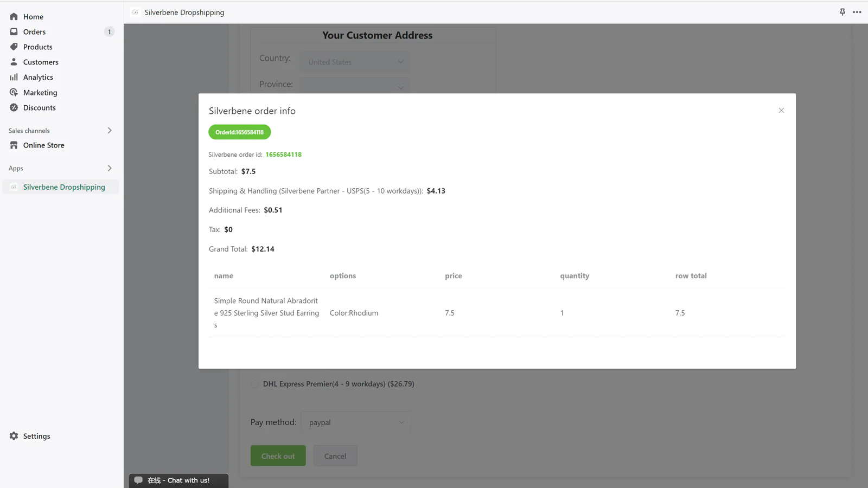
Task: Click the Home icon in sidebar
Action: point(14,17)
